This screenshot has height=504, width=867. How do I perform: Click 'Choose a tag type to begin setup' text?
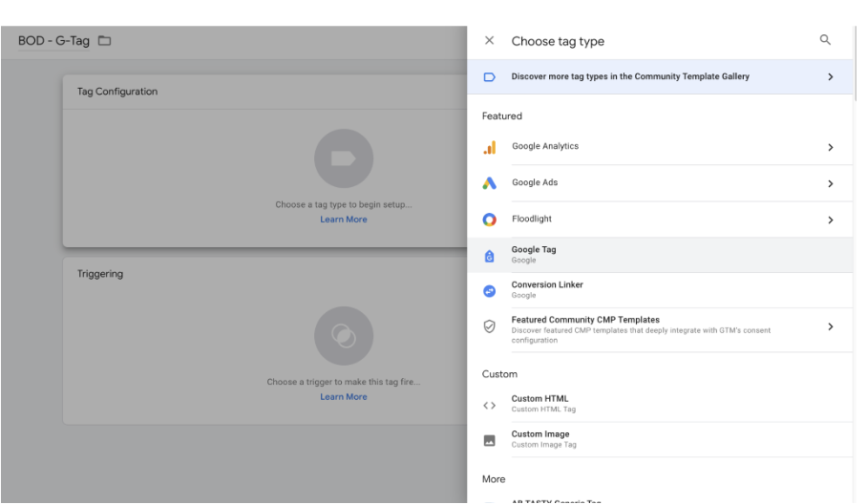coord(344,204)
